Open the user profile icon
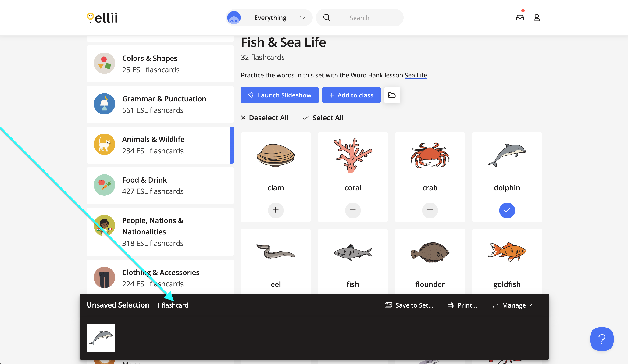 537,18
